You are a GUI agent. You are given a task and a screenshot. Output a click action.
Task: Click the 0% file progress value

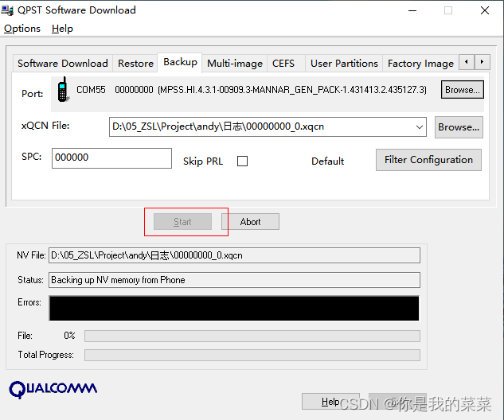69,336
